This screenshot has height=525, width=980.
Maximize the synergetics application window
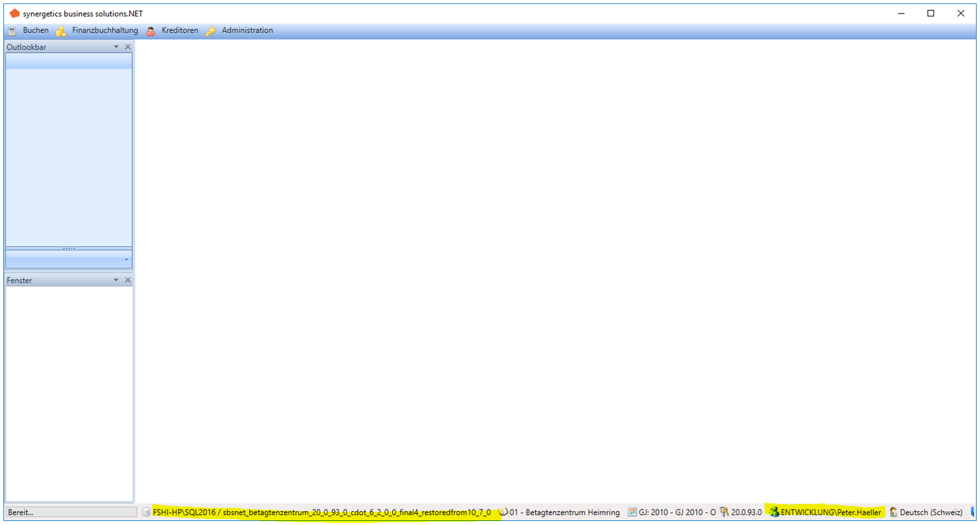pos(931,13)
